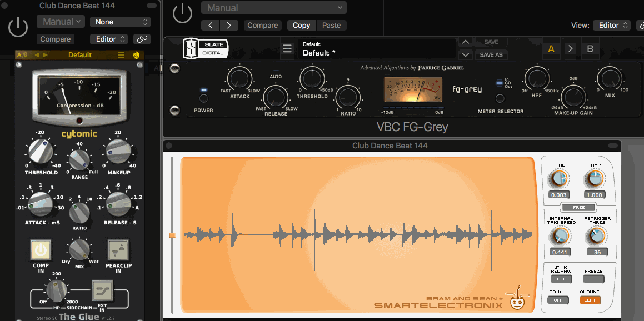Viewport: 644px width, 321px height.
Task: Click the HP sidechain knob on The Glue
Action: pyautogui.click(x=56, y=290)
